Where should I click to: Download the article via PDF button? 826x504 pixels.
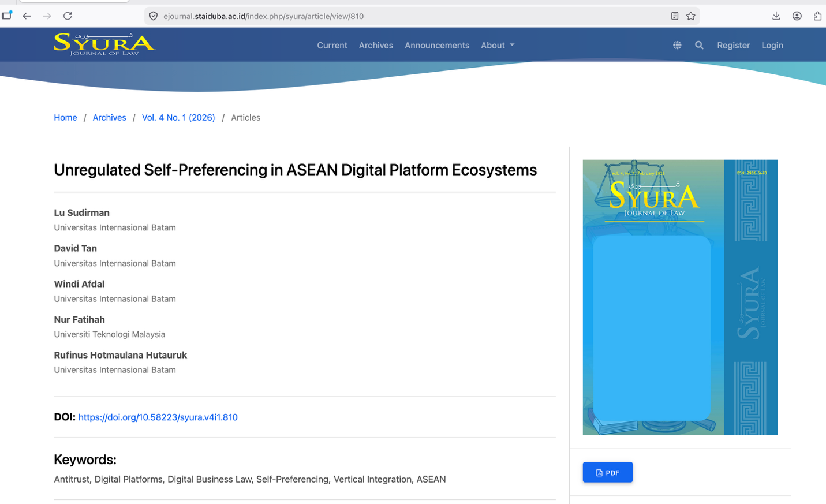pyautogui.click(x=607, y=472)
